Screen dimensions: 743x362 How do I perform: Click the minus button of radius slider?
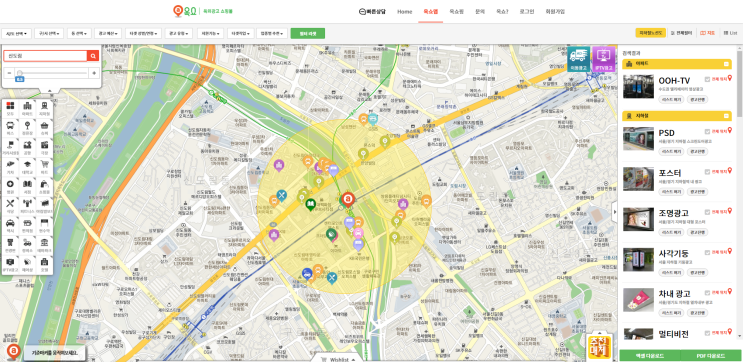9,73
